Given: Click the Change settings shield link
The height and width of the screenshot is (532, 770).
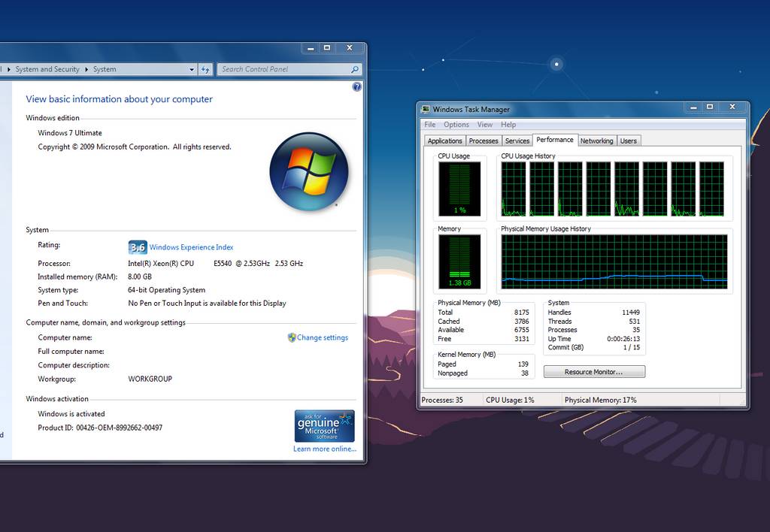Looking at the screenshot, I should pyautogui.click(x=318, y=337).
